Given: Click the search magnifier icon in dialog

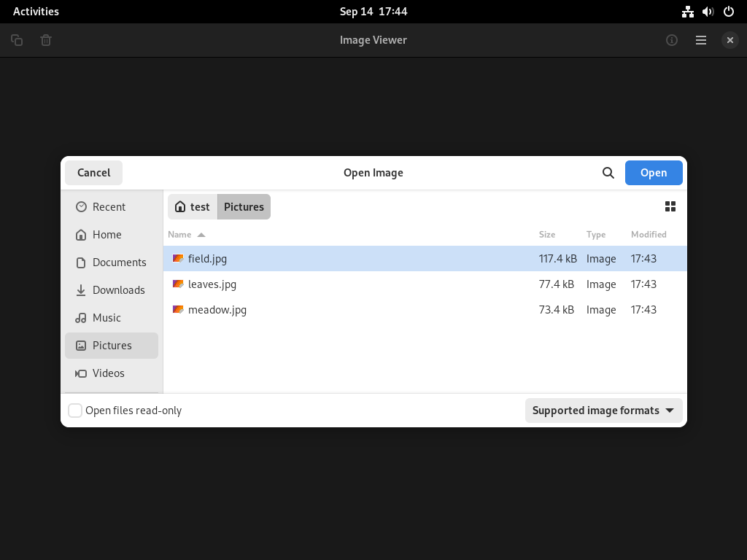Looking at the screenshot, I should (x=608, y=173).
